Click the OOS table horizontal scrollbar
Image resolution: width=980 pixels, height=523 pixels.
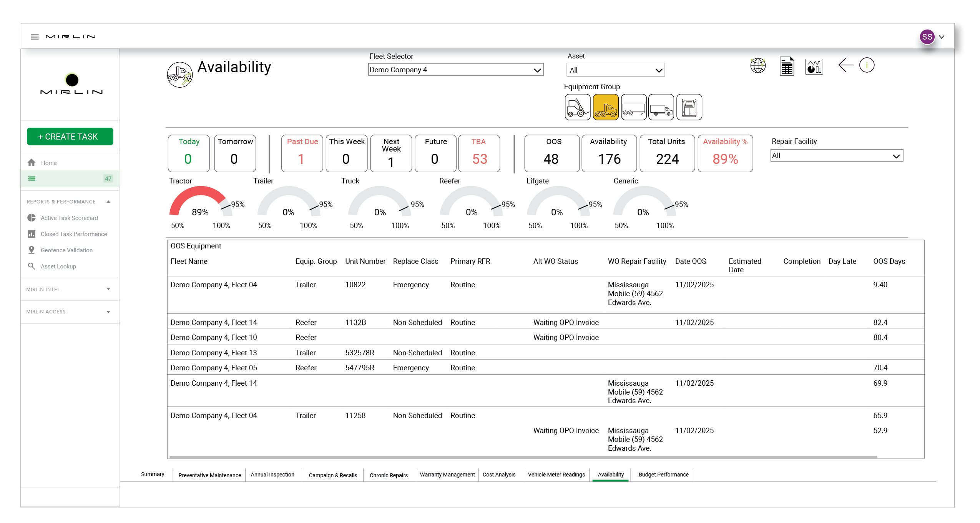(523, 457)
